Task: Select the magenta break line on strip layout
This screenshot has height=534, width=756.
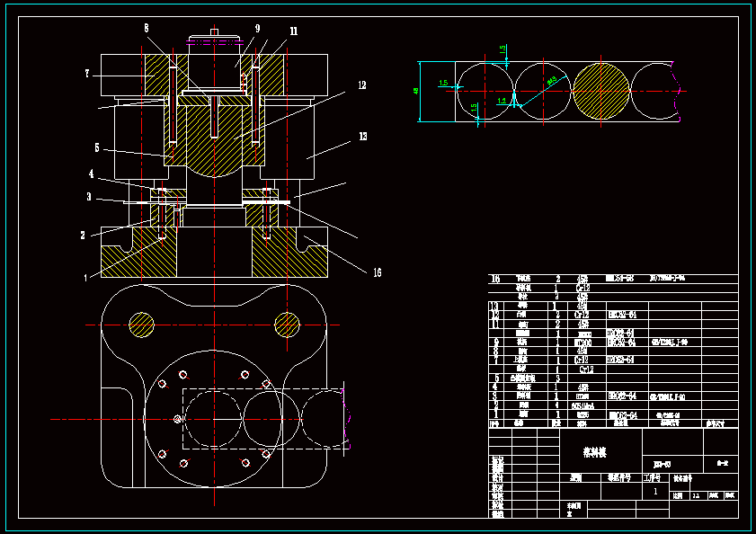Action: click(678, 91)
